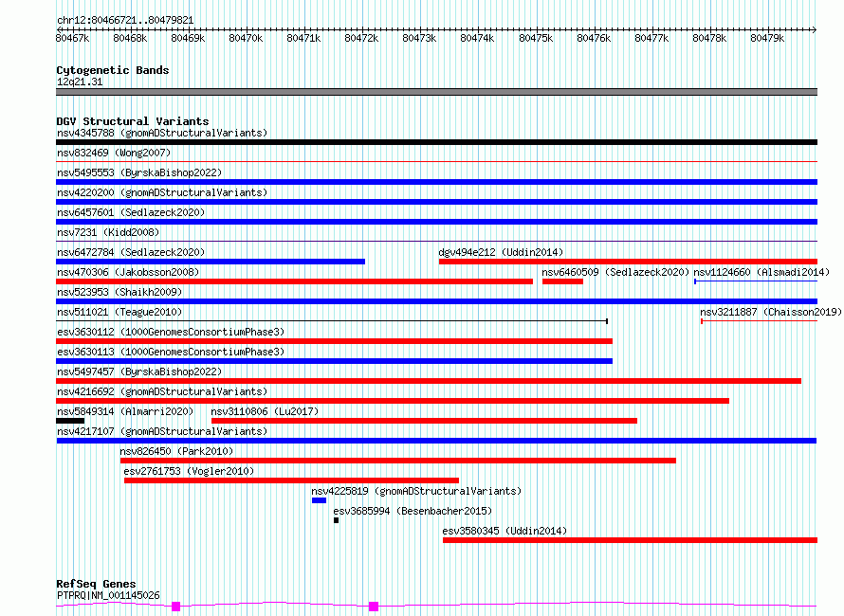
Task: Open nsv5495553 (ByrskaBishop2022) label
Action: coord(139,172)
